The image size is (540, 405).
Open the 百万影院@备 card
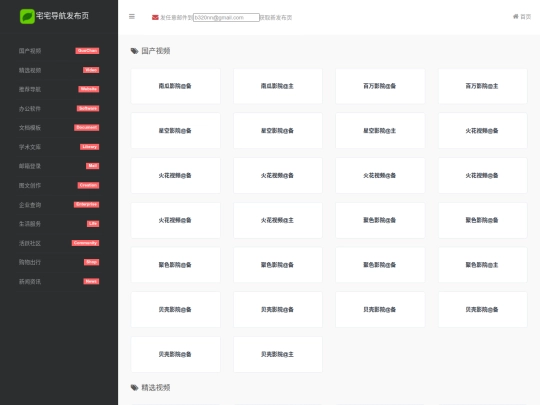coord(380,86)
